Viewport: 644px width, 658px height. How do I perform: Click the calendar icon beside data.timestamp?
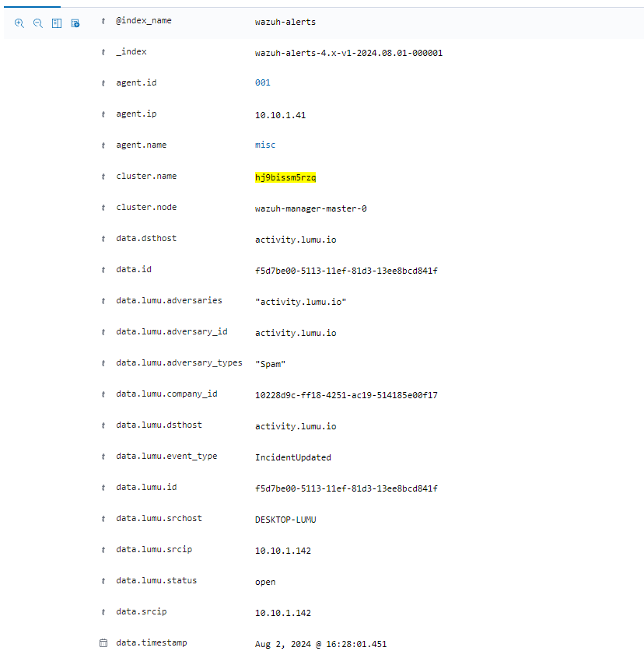(x=103, y=643)
